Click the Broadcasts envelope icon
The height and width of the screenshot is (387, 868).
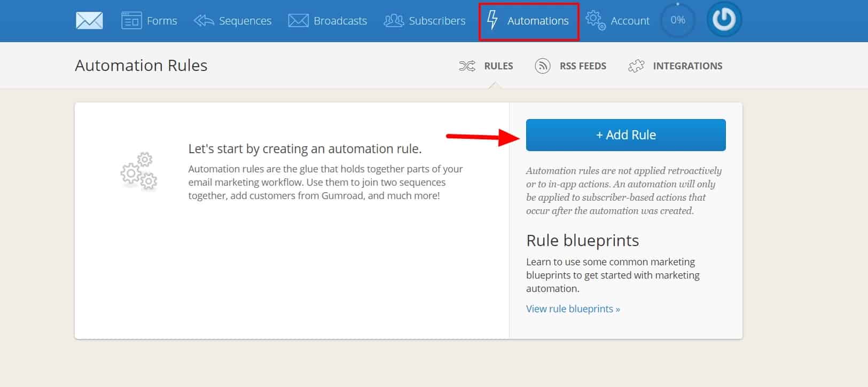(x=298, y=21)
